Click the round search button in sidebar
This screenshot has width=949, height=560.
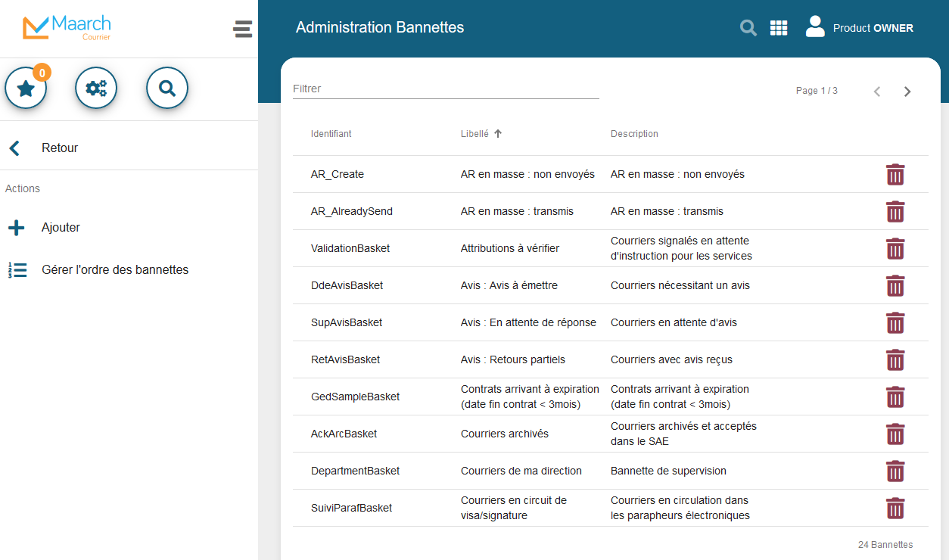[167, 89]
